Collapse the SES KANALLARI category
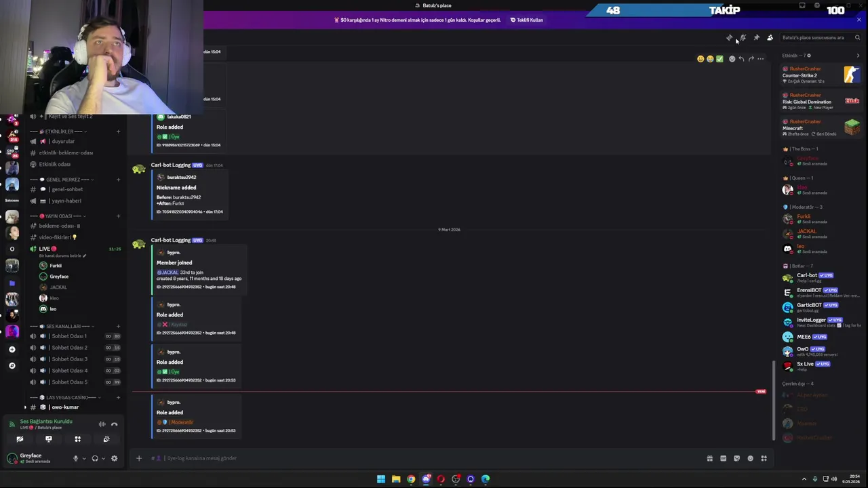 [60, 326]
